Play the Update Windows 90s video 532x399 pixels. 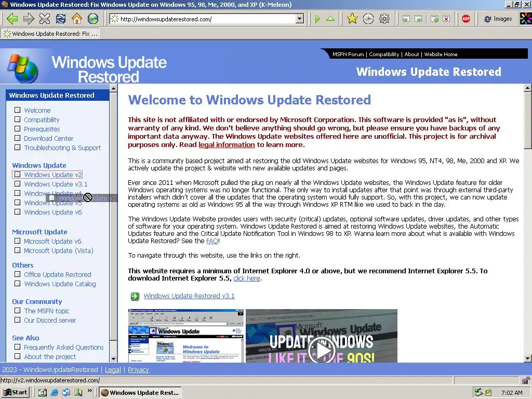coord(322,350)
